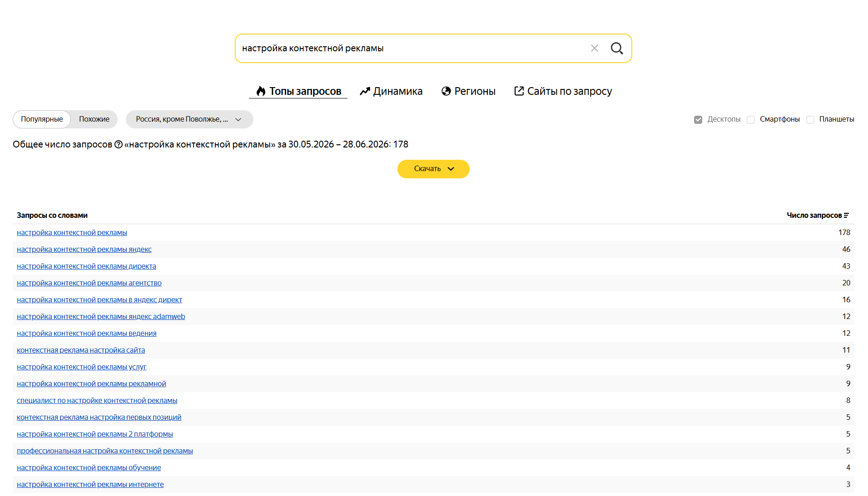
Task: Open query специалист по настройке контекстной рекламы
Action: [x=97, y=401]
